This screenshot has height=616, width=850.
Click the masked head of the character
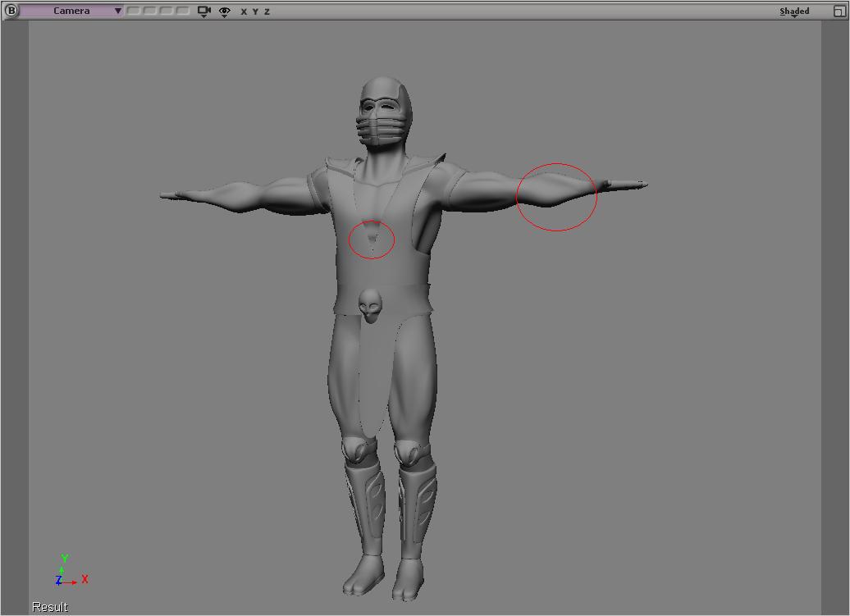(x=382, y=112)
